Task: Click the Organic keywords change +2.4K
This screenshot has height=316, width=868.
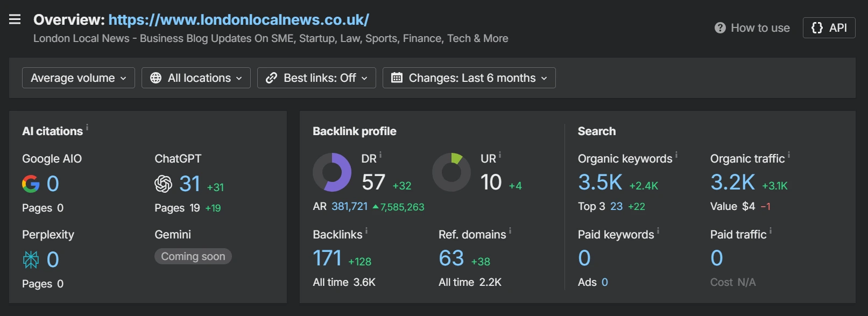Action: click(x=644, y=186)
